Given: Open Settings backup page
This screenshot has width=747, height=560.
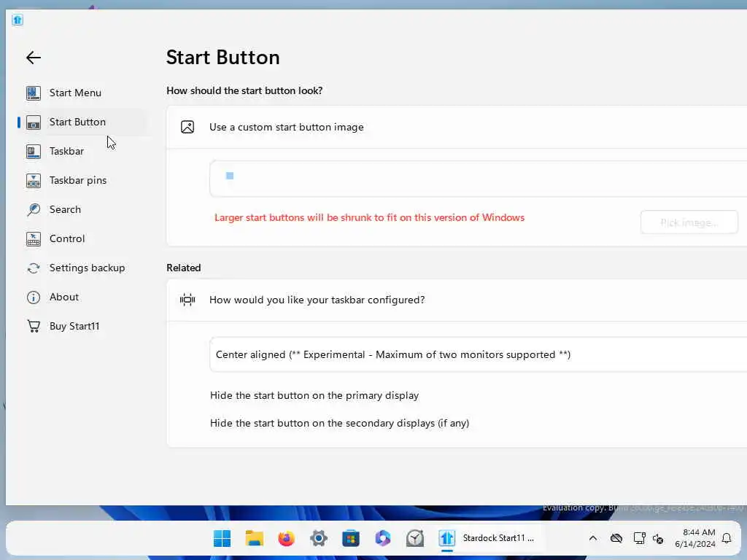Looking at the screenshot, I should point(84,268).
